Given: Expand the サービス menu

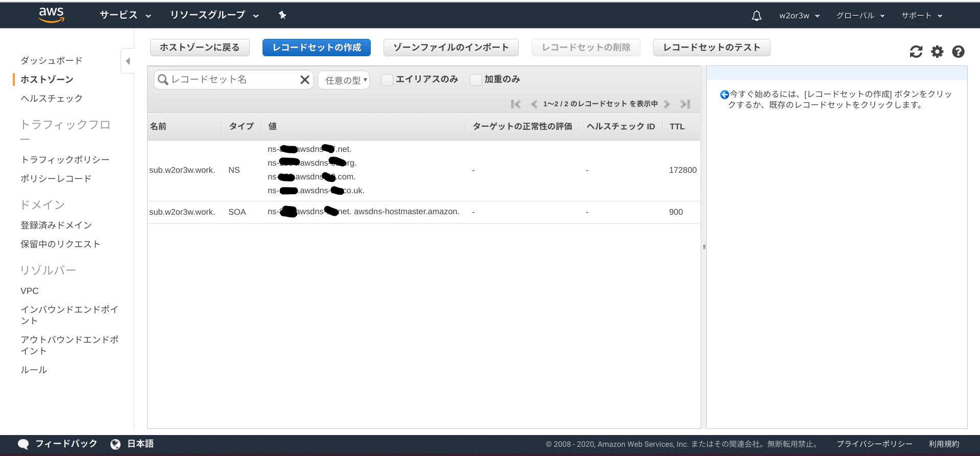Looking at the screenshot, I should (x=125, y=15).
